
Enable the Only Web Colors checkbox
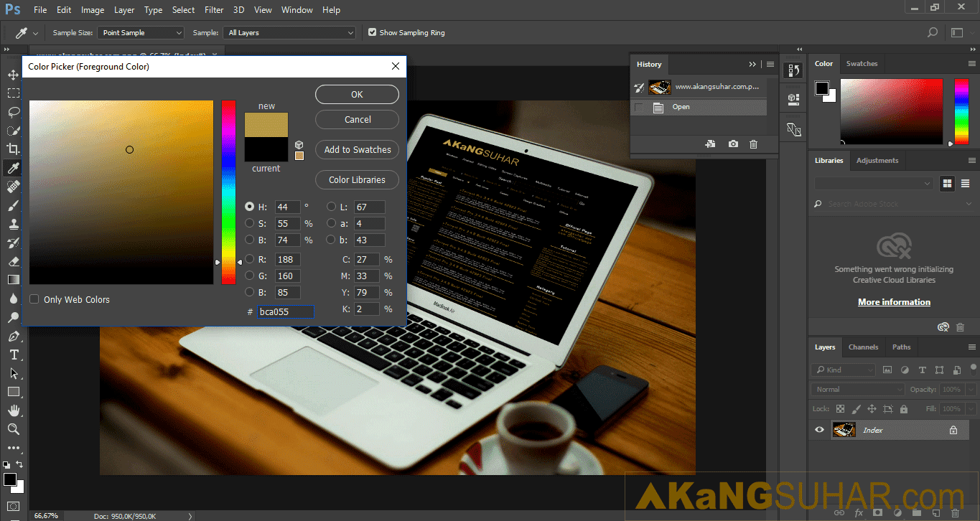[x=34, y=299]
